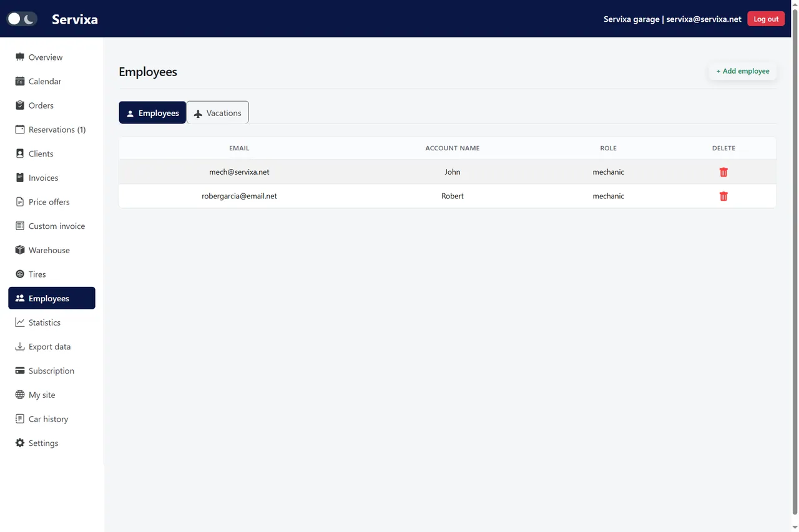The height and width of the screenshot is (532, 799).
Task: Go to Orders in the sidebar
Action: (52, 105)
